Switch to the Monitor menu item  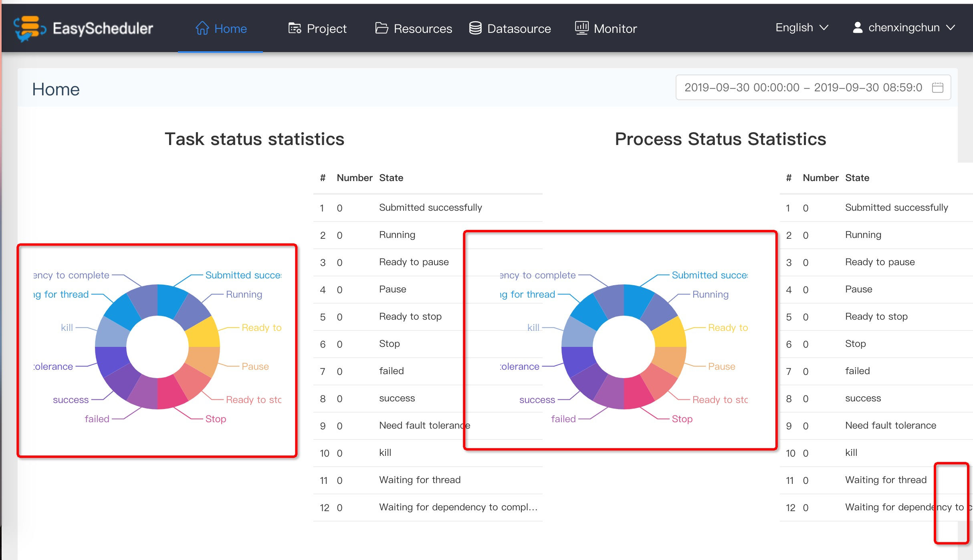[615, 28]
